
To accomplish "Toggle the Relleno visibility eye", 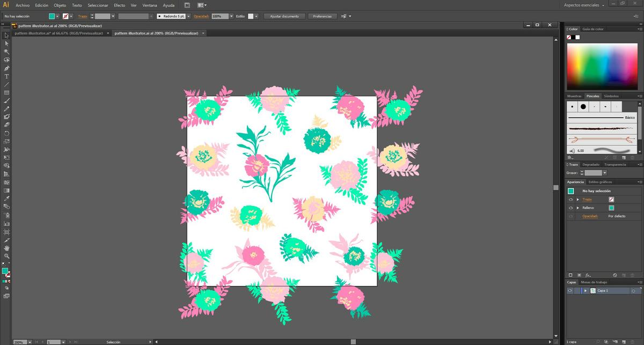I will pos(571,208).
